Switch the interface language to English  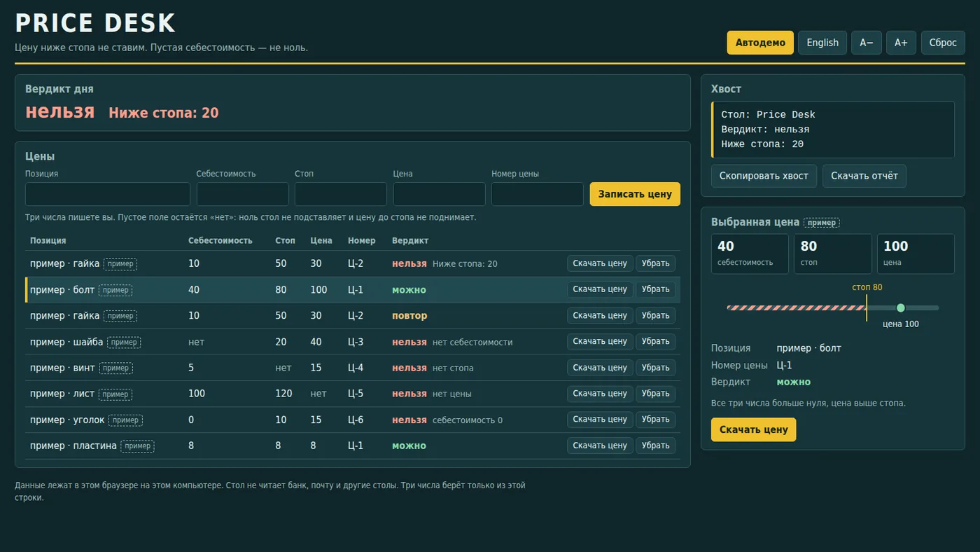(x=822, y=43)
